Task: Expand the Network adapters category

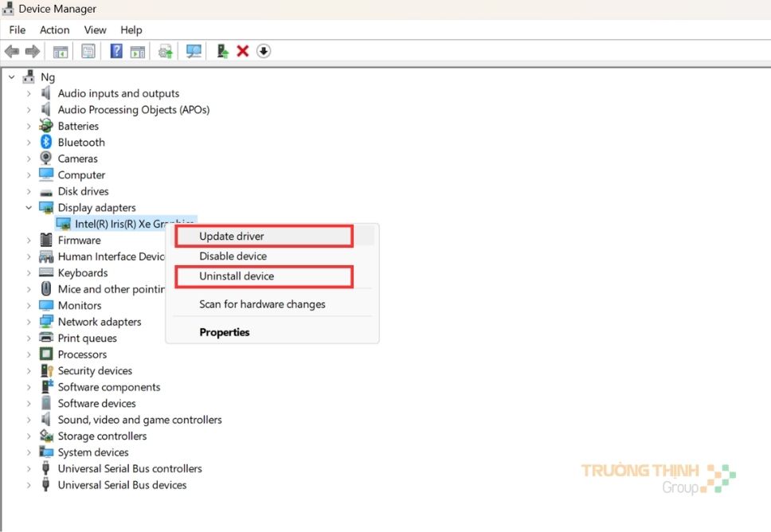Action: 29,322
